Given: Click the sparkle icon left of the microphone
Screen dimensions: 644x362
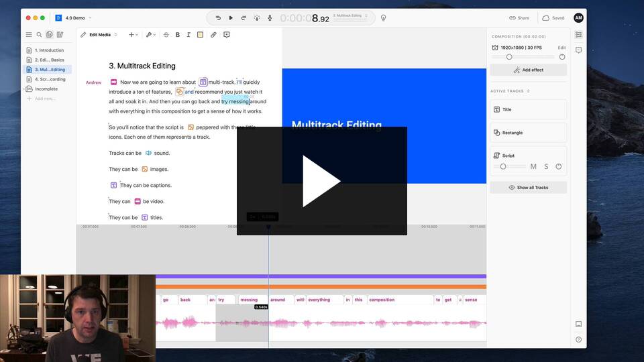Looking at the screenshot, I should pyautogui.click(x=257, y=17).
